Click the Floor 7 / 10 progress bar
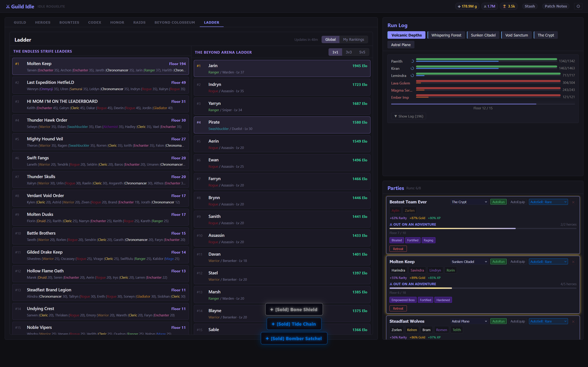The image size is (588, 367). coord(483,228)
